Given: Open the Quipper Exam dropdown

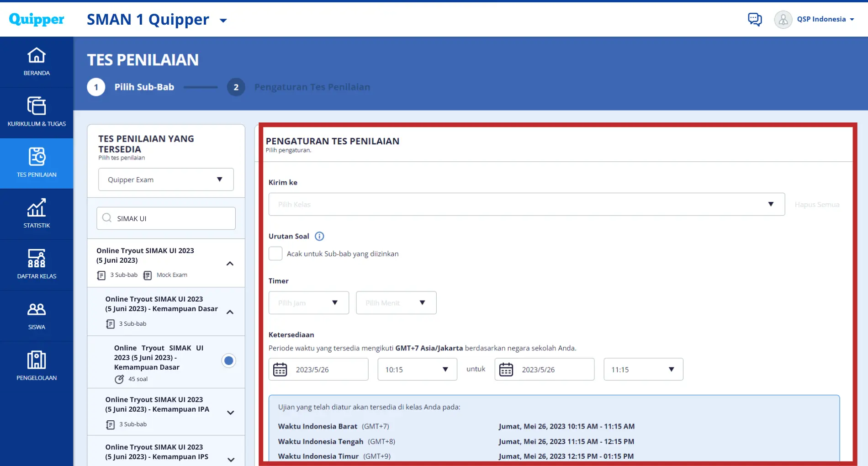Looking at the screenshot, I should click(x=166, y=180).
